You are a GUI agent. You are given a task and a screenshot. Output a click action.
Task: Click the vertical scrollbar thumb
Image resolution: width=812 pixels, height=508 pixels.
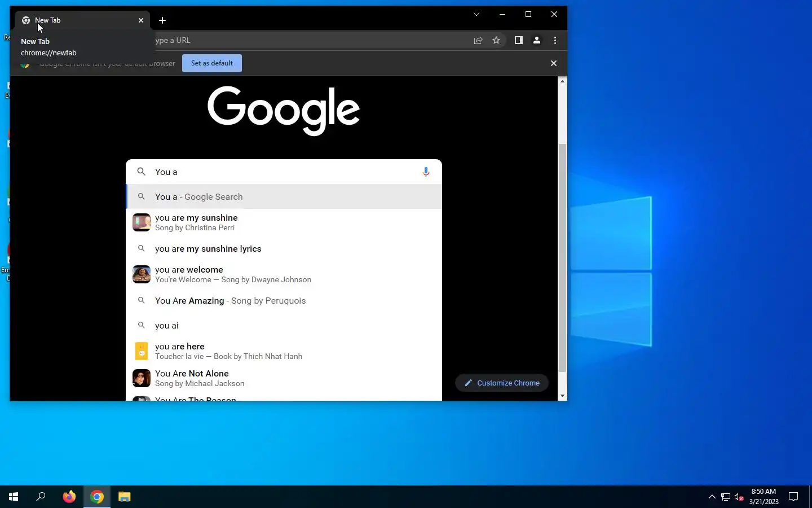click(562, 258)
